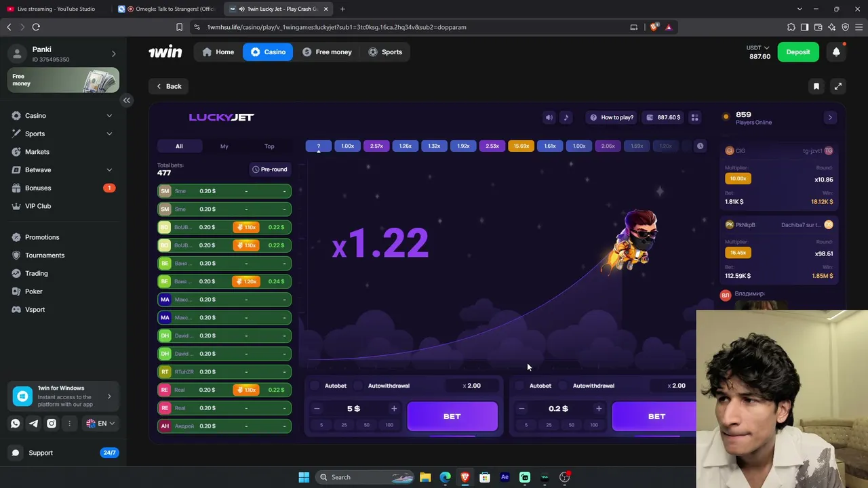This screenshot has width=868, height=488.
Task: Open the Instagram page icon
Action: pyautogui.click(x=52, y=424)
